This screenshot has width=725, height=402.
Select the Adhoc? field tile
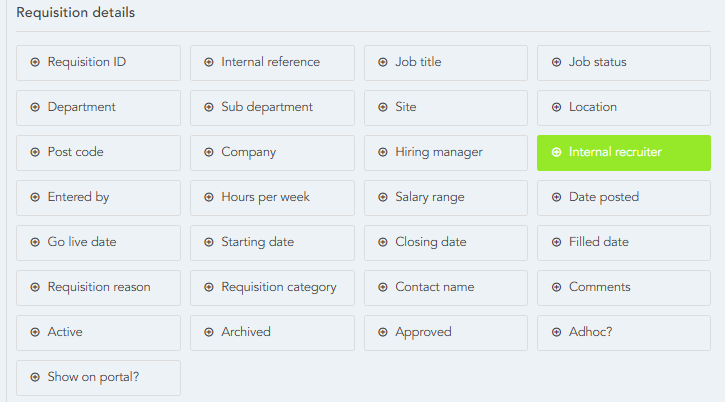coord(623,333)
